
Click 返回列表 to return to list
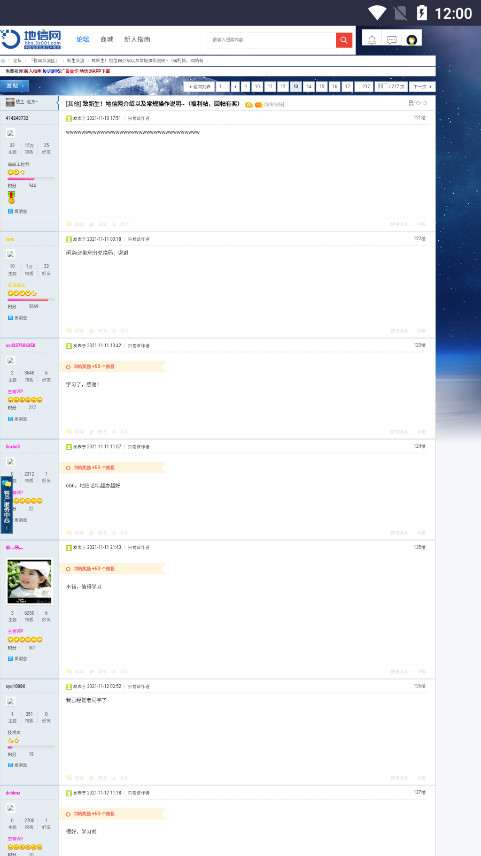coord(199,86)
